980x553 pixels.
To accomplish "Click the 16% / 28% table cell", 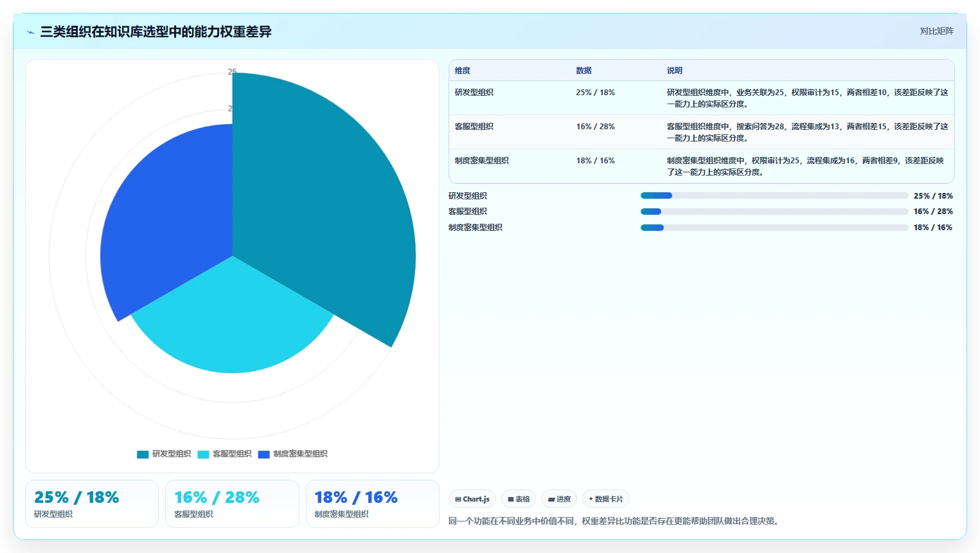I will pos(596,127).
